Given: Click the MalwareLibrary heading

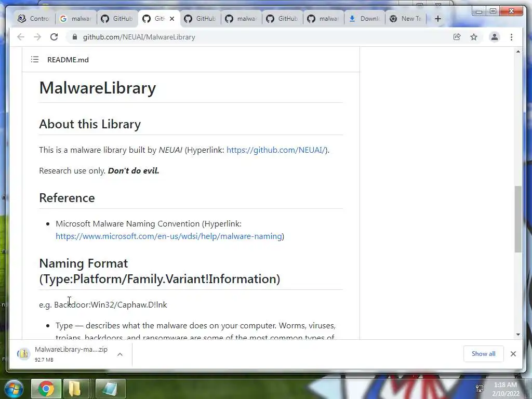Looking at the screenshot, I should coord(98,88).
